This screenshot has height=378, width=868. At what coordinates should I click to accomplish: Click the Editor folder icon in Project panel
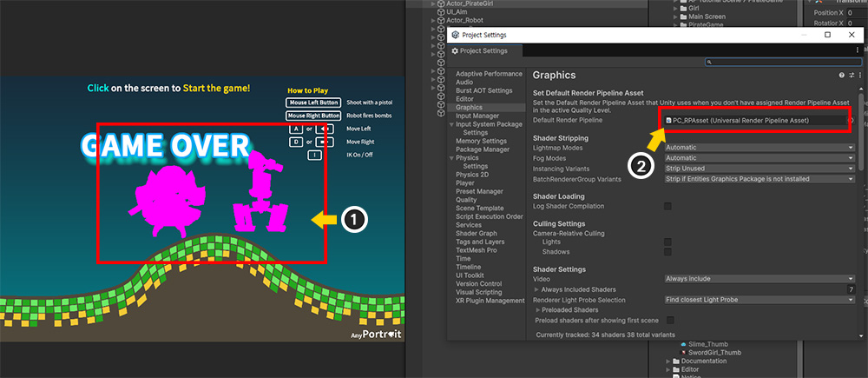(676, 369)
